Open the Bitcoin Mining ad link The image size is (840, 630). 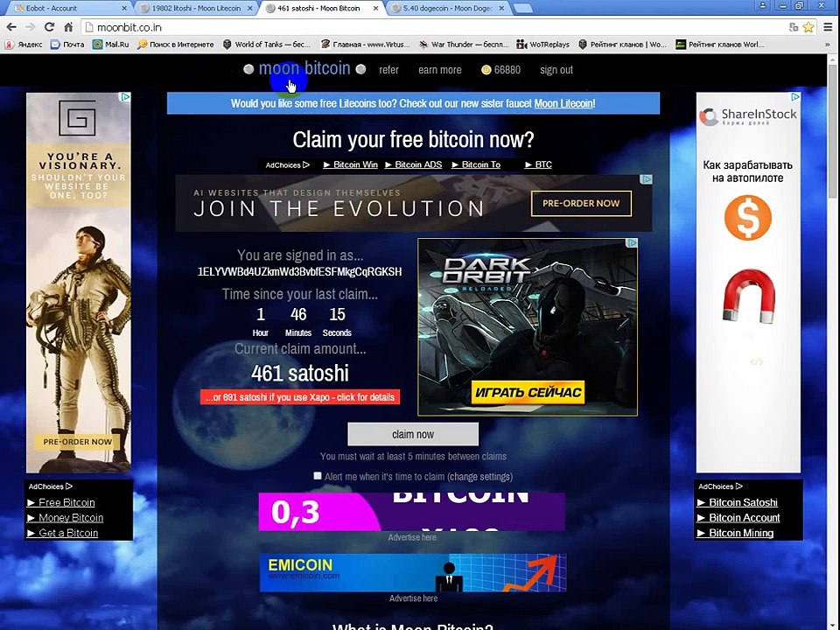click(x=735, y=533)
